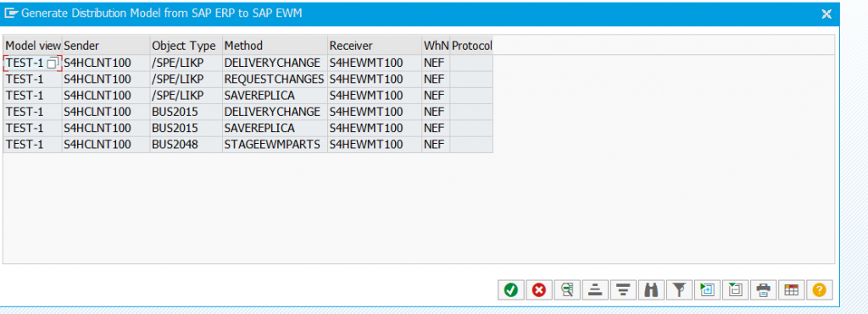Collapse all with the minus-document icon

tap(735, 289)
